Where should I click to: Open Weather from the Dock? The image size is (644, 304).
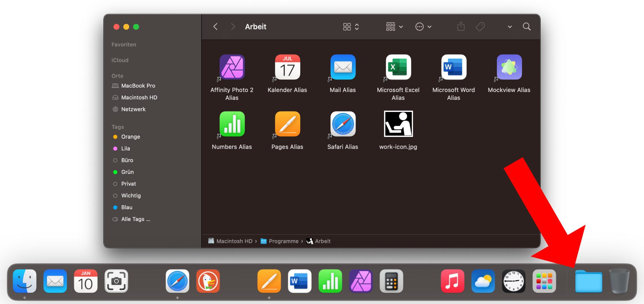[483, 281]
